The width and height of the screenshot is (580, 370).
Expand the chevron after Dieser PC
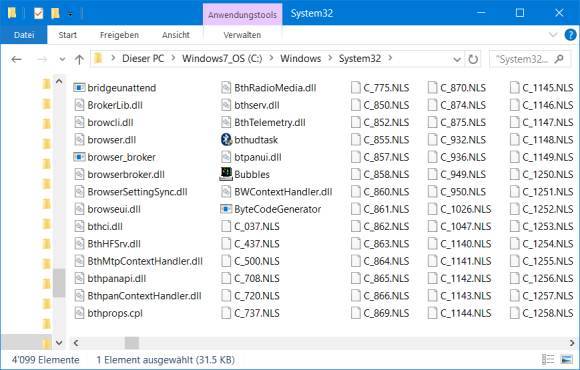pos(173,58)
